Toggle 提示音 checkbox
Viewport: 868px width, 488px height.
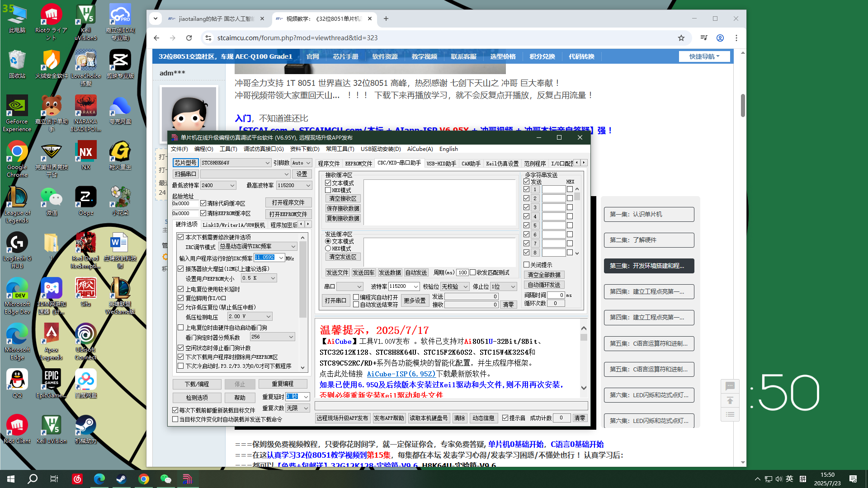(505, 418)
